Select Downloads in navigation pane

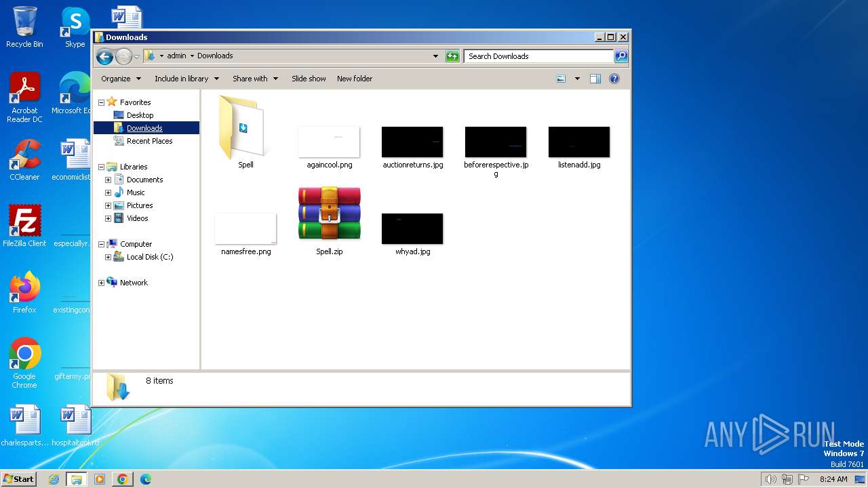pyautogui.click(x=144, y=128)
